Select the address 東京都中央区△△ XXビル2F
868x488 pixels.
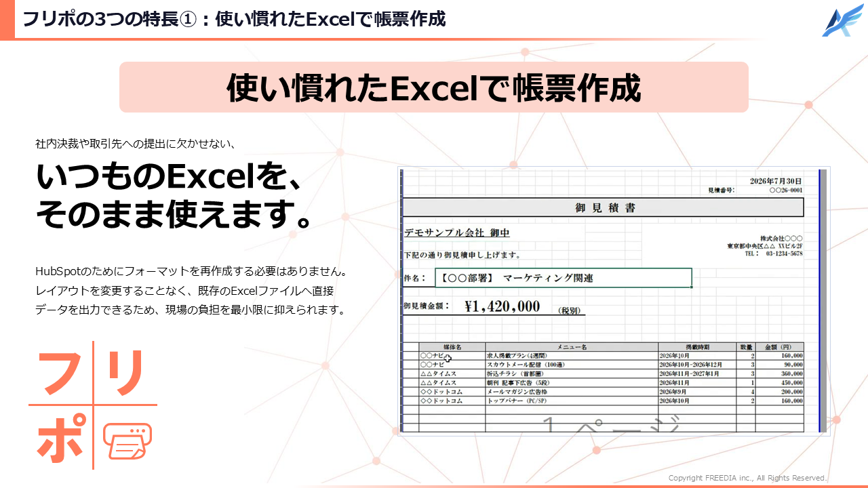point(765,246)
